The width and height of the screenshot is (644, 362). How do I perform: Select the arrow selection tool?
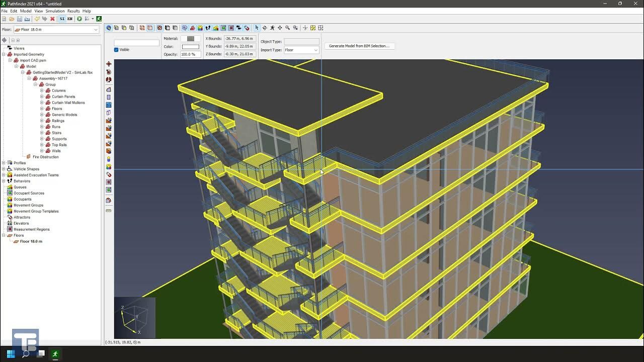point(257,28)
